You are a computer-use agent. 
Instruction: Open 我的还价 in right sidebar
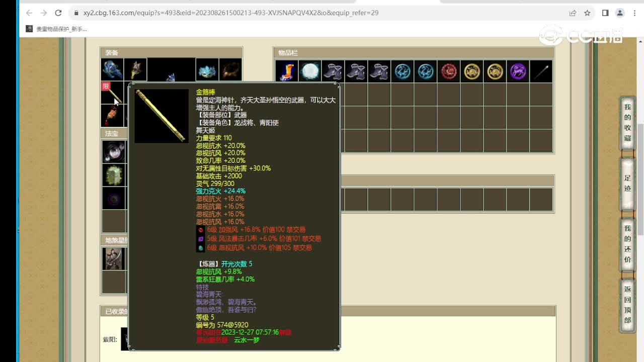[x=627, y=244]
